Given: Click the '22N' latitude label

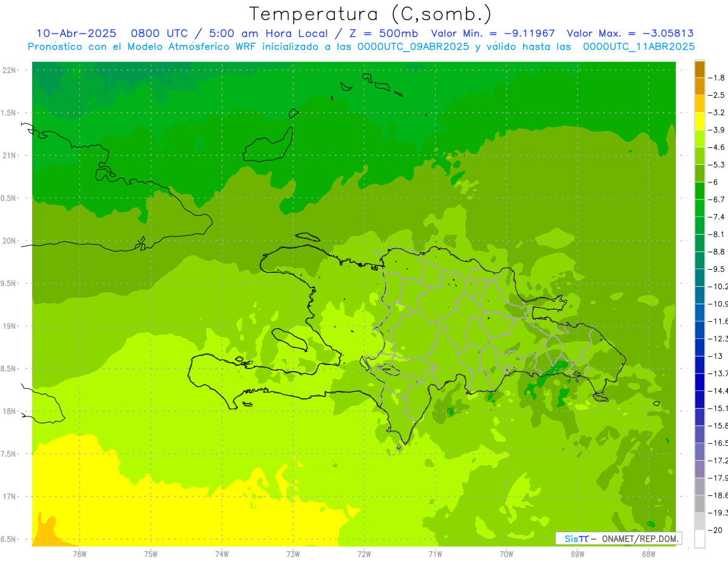Looking at the screenshot, I should (10, 70).
